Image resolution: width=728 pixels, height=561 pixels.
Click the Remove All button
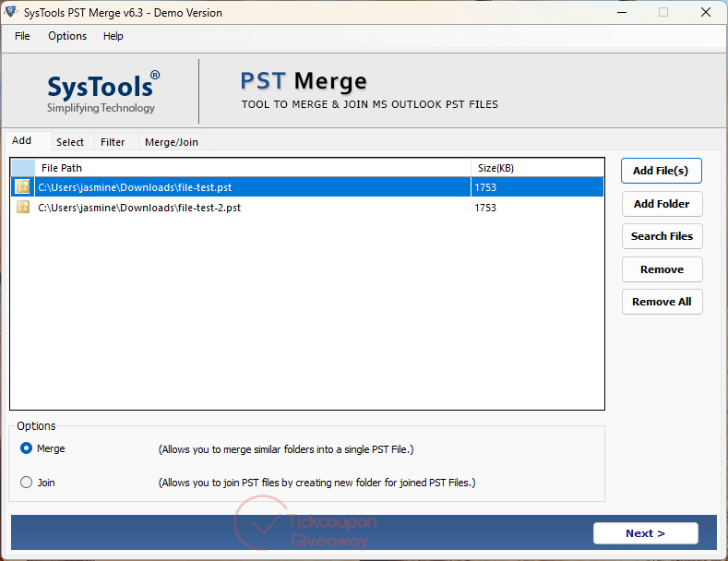pyautogui.click(x=662, y=302)
